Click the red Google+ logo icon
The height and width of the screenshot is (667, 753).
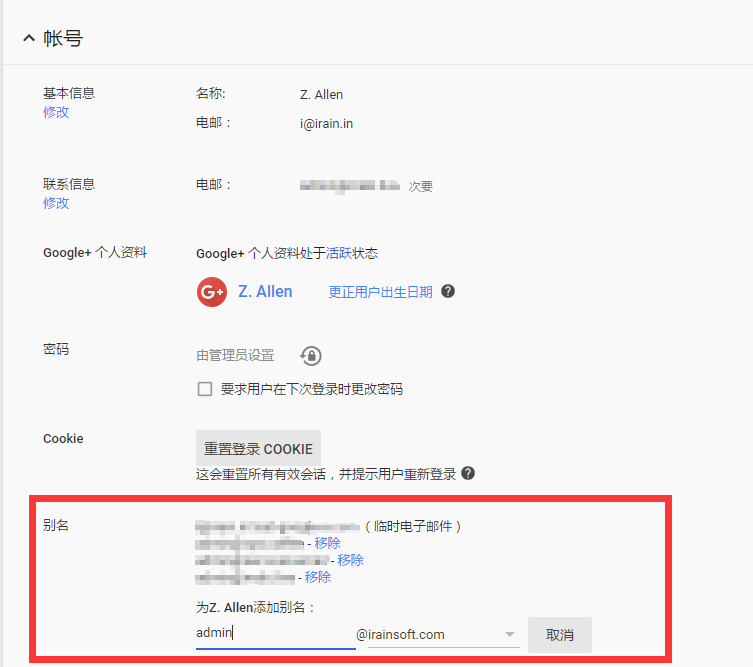point(212,292)
